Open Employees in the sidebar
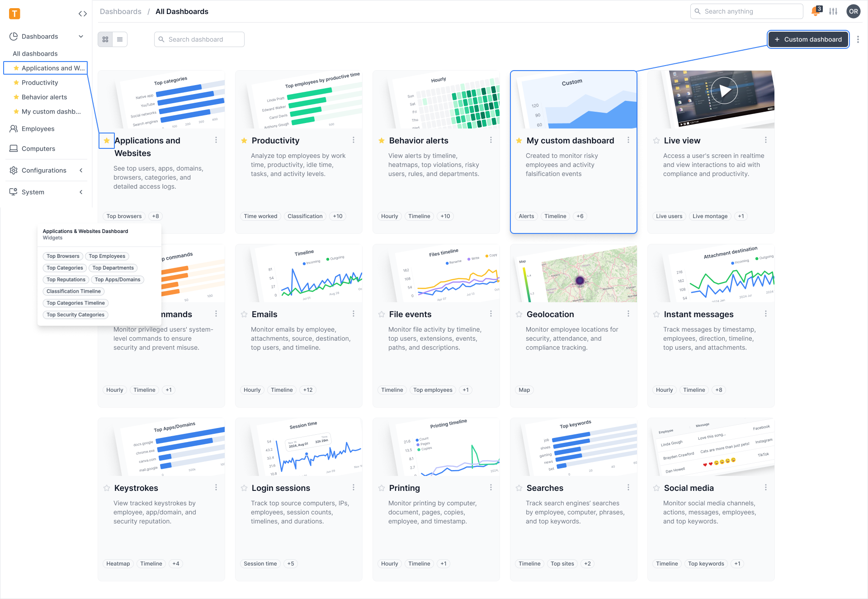Image resolution: width=868 pixels, height=599 pixels. click(38, 129)
